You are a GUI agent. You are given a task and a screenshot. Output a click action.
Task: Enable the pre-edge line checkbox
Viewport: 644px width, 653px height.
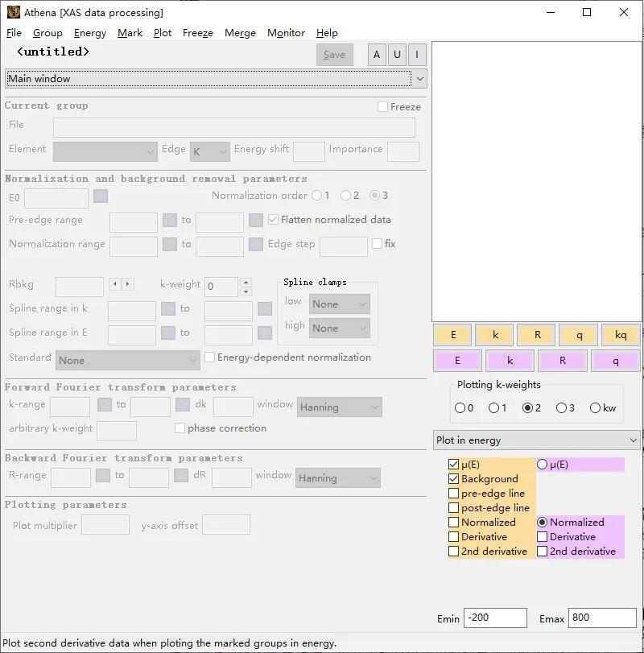coord(454,494)
